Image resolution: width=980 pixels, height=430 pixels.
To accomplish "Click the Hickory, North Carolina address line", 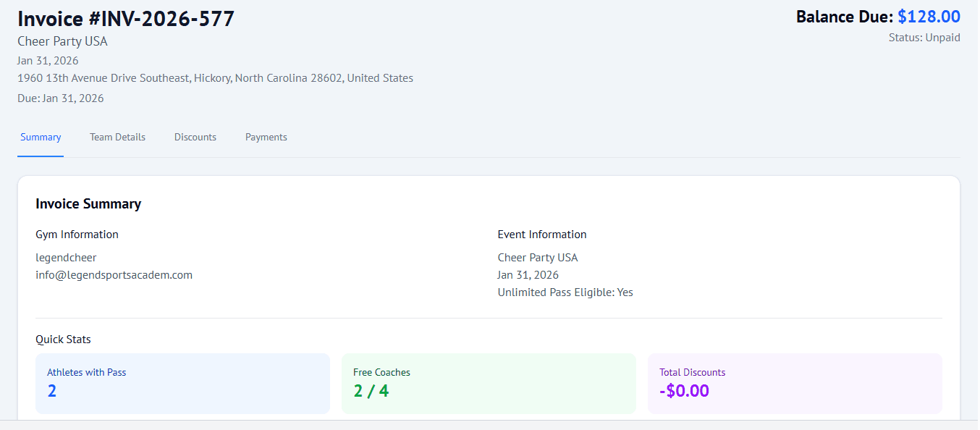I will [215, 78].
